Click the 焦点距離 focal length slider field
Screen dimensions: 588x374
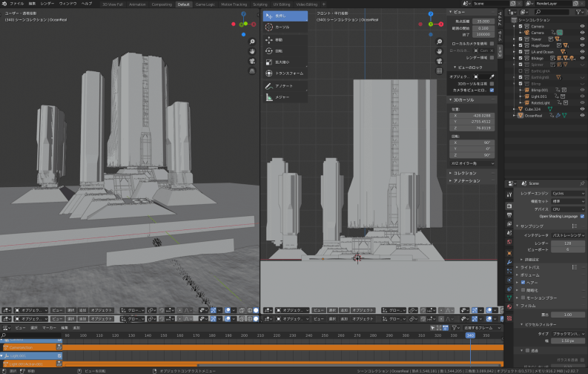(483, 22)
